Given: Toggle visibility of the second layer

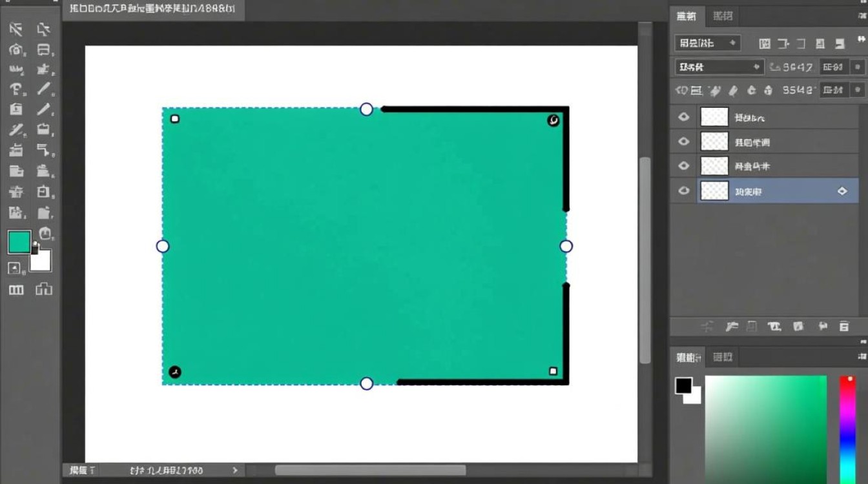Looking at the screenshot, I should (683, 142).
